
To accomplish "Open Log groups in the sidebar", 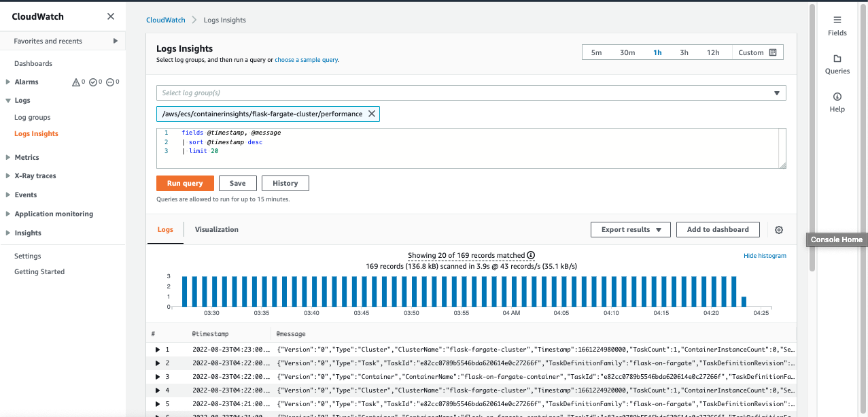I will (x=33, y=118).
